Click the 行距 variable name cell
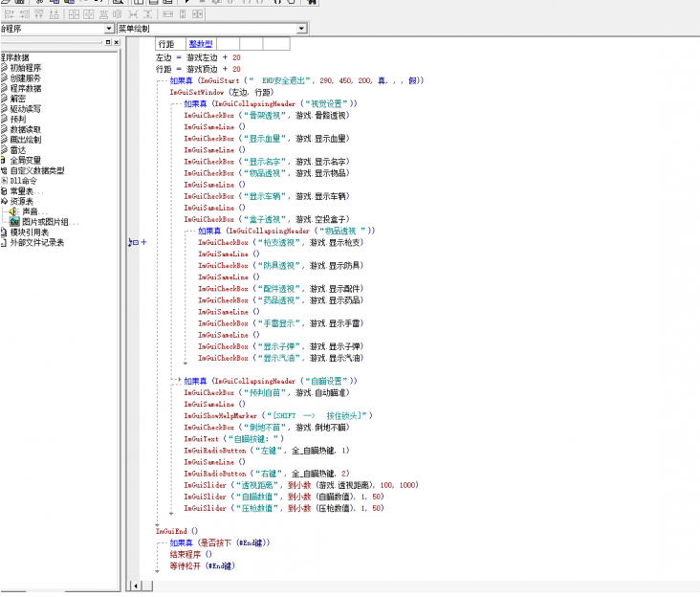 (x=166, y=44)
